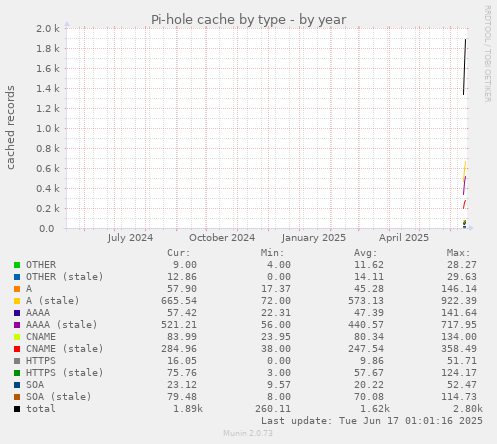The height and width of the screenshot is (444, 497).
Task: Click the CNAME (stale) max value '358.49'
Action: click(x=459, y=349)
